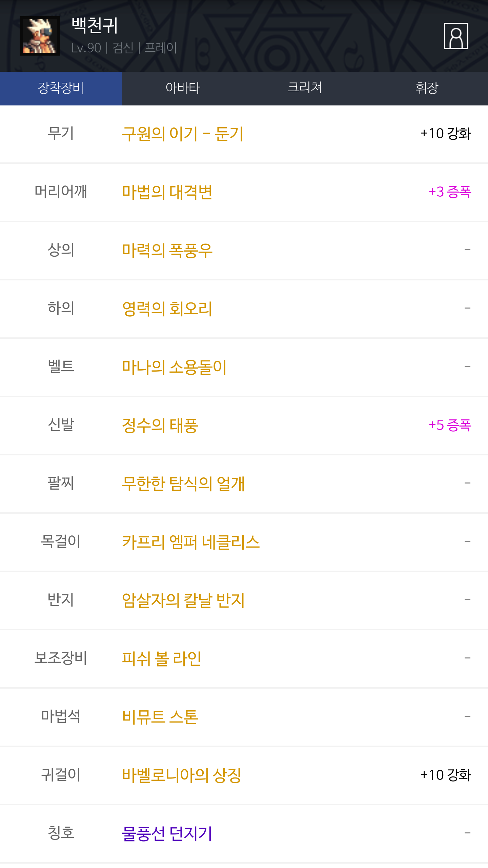Open shoulder item 마법의 대격변
488x868 pixels.
(x=167, y=192)
